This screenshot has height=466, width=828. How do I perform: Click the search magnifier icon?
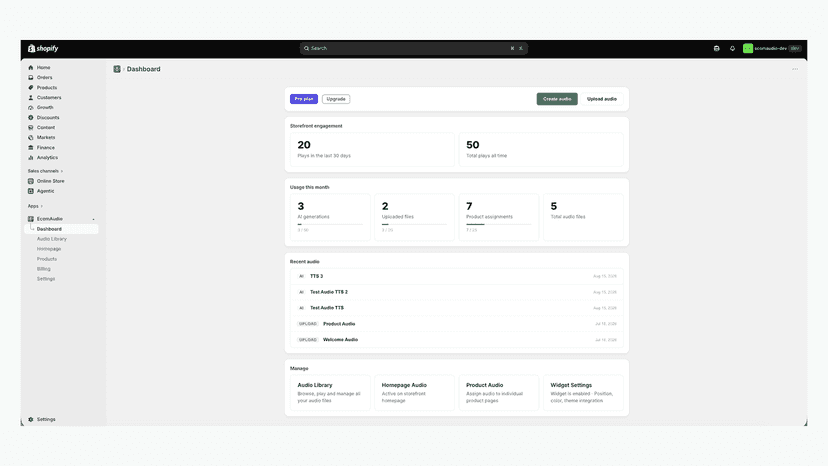306,48
